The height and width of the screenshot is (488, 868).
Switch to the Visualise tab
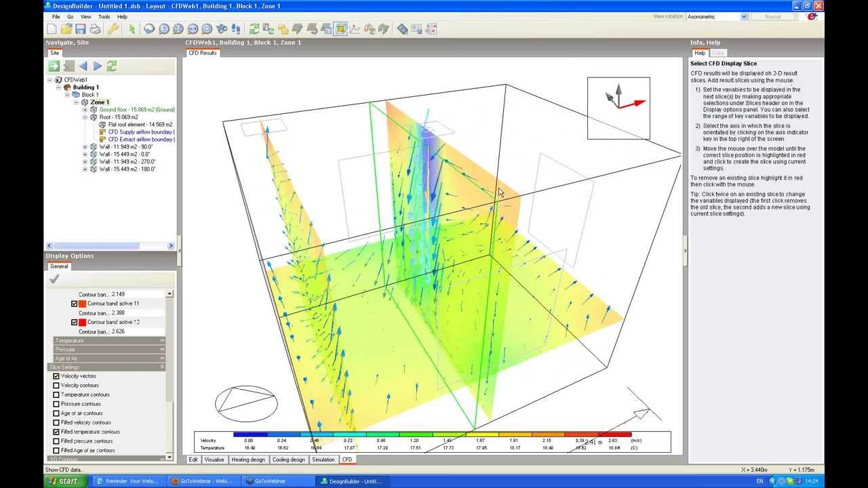coord(214,460)
